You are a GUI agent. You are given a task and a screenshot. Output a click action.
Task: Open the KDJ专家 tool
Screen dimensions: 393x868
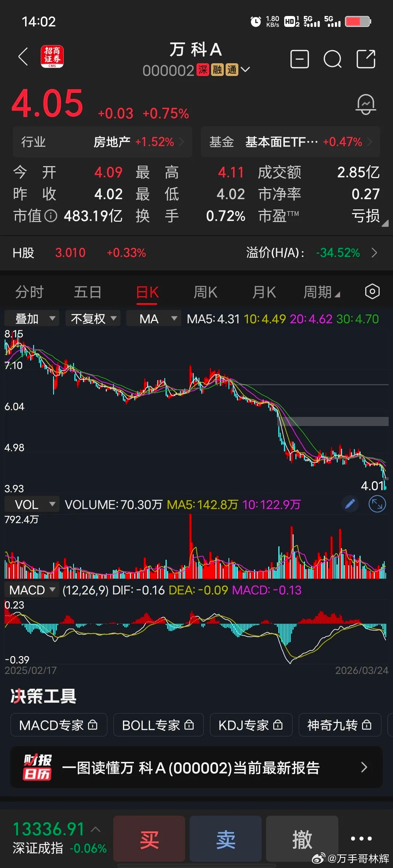point(251,725)
